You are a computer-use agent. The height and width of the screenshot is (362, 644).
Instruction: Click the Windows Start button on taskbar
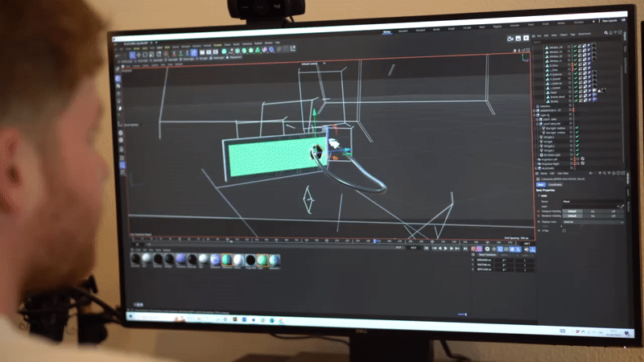pyautogui.click(x=131, y=316)
